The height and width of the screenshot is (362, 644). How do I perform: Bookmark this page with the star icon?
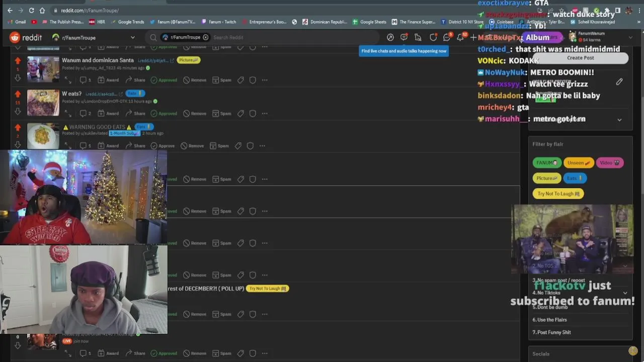click(562, 11)
